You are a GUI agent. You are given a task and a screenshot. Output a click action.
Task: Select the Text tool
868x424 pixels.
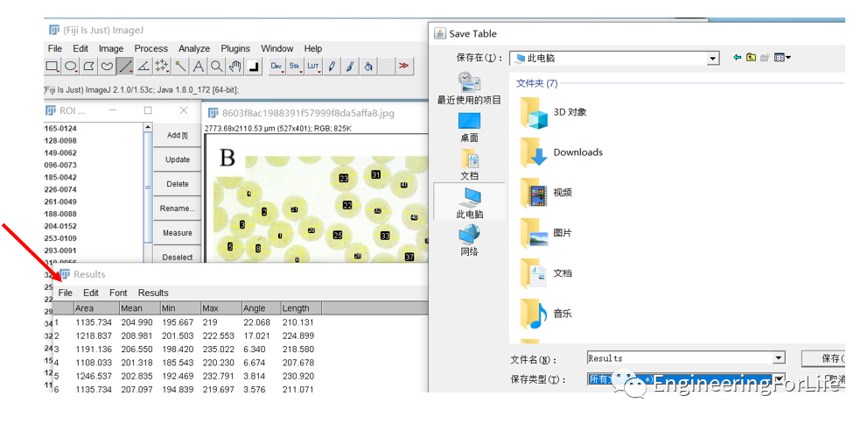198,67
